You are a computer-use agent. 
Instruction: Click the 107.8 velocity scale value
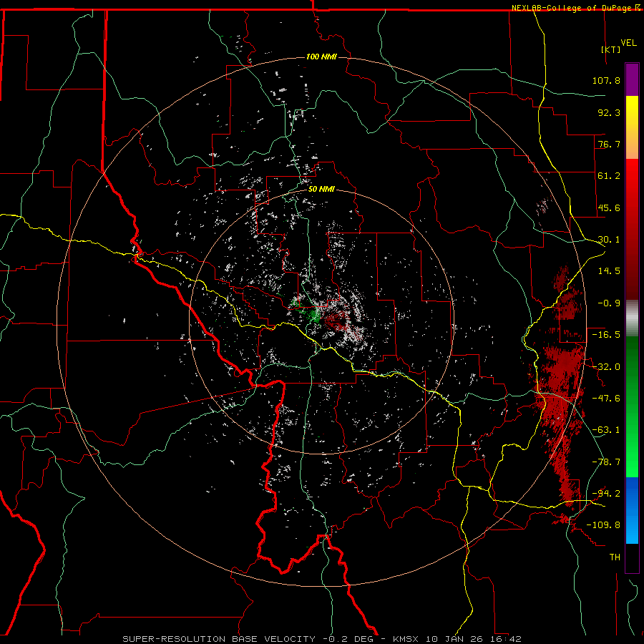pyautogui.click(x=606, y=80)
